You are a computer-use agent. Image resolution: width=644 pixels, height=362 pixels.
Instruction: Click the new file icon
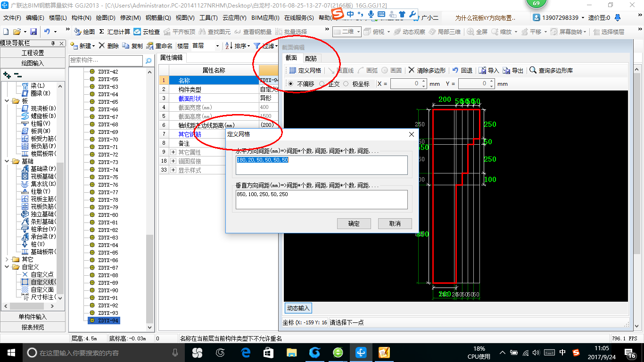[x=6, y=32]
